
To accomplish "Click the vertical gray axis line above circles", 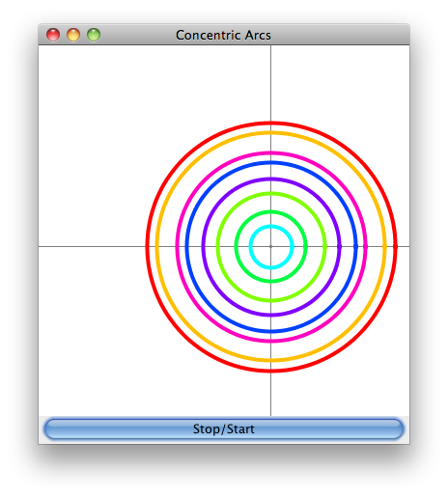I will pyautogui.click(x=271, y=83).
